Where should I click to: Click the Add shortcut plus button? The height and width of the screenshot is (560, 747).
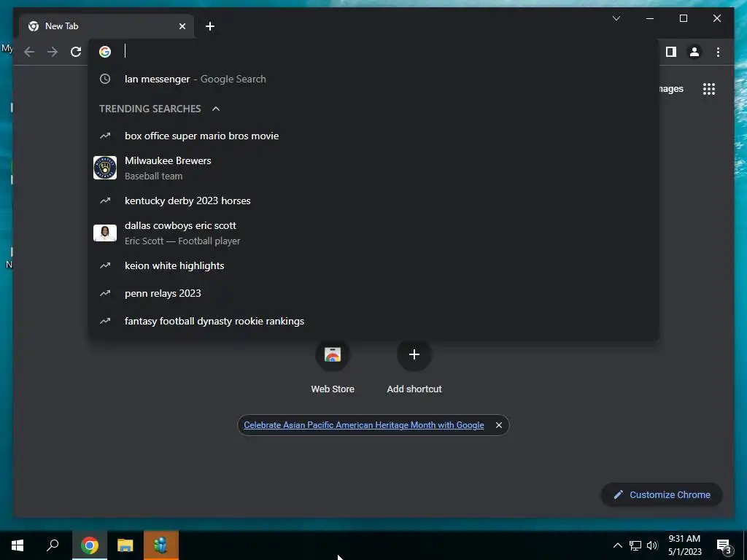414,354
